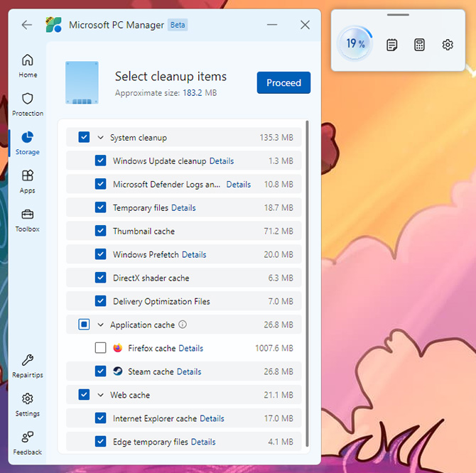The image size is (476, 473).
Task: Click Proceed to start cleanup
Action: tap(283, 82)
